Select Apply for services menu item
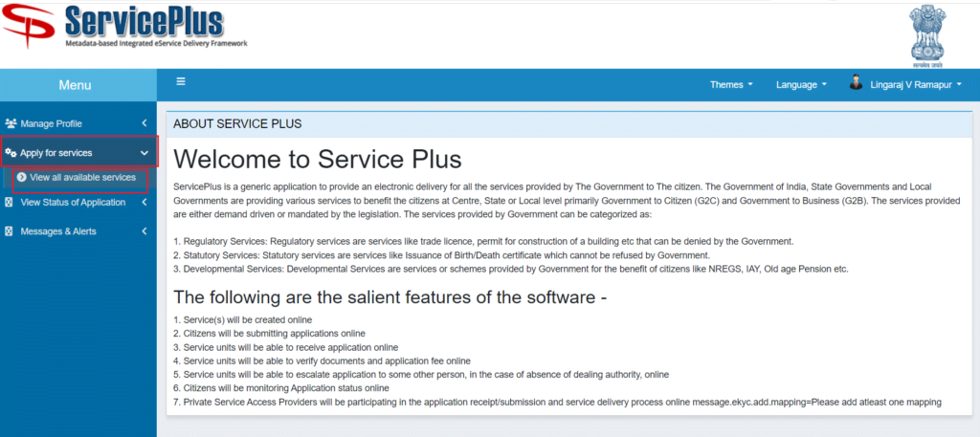The width and height of the screenshot is (980, 437). coord(78,152)
